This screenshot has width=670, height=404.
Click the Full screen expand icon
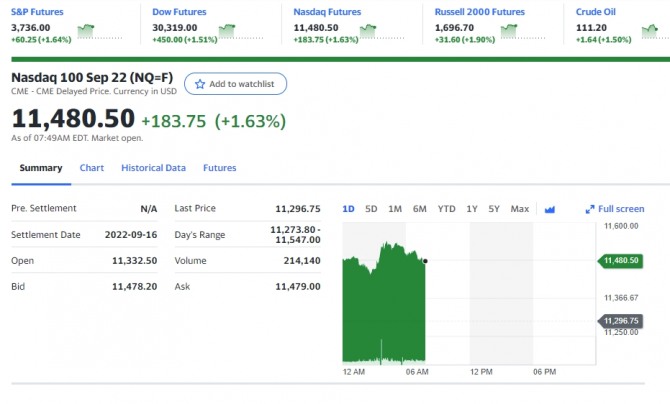pos(590,209)
